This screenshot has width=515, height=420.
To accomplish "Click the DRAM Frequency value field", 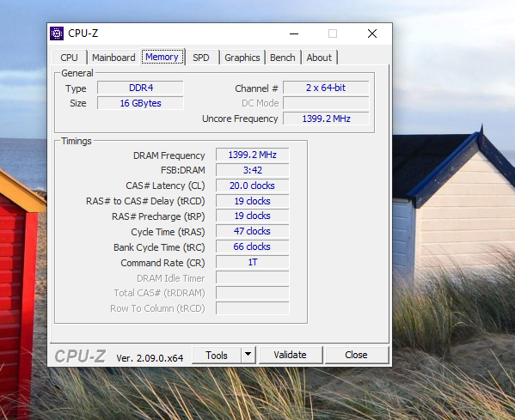I will (253, 155).
